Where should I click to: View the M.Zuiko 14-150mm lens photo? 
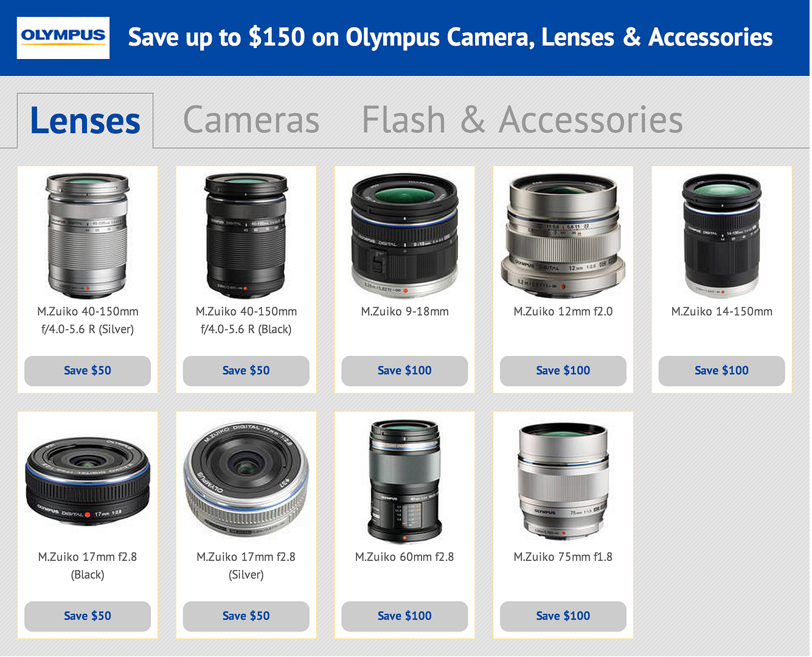tap(722, 236)
